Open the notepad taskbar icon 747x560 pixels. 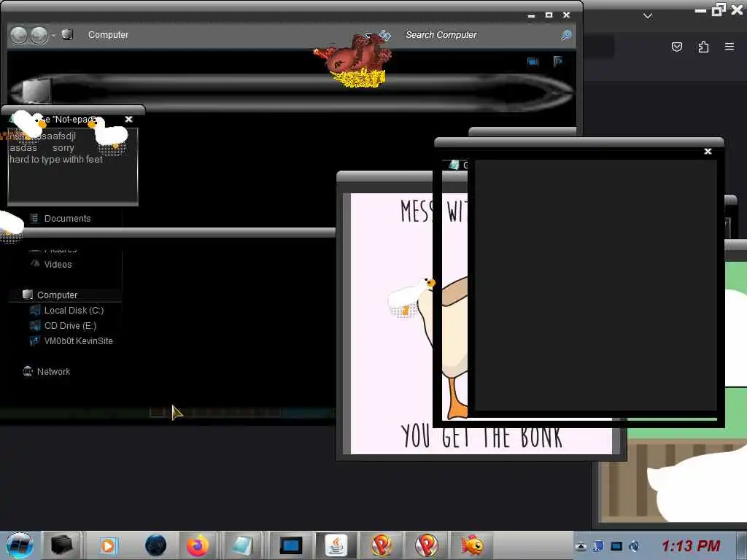point(242,545)
